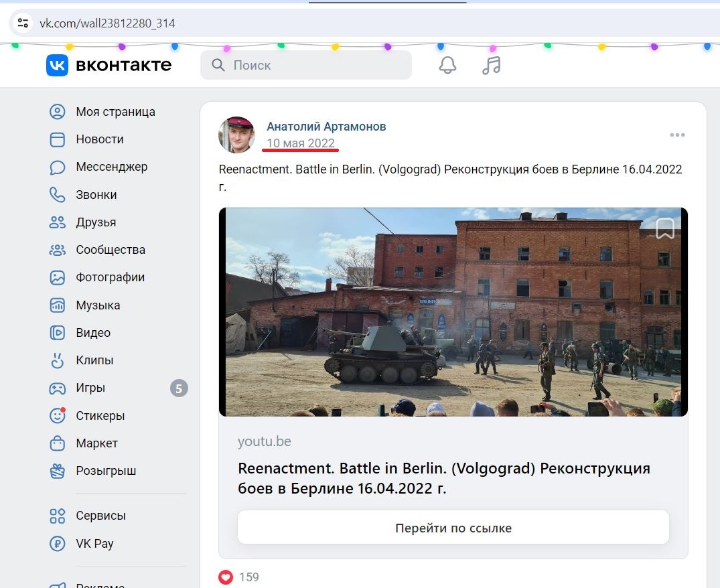This screenshot has height=588, width=720.
Task: Click the Игры gamepad icon
Action: click(58, 389)
